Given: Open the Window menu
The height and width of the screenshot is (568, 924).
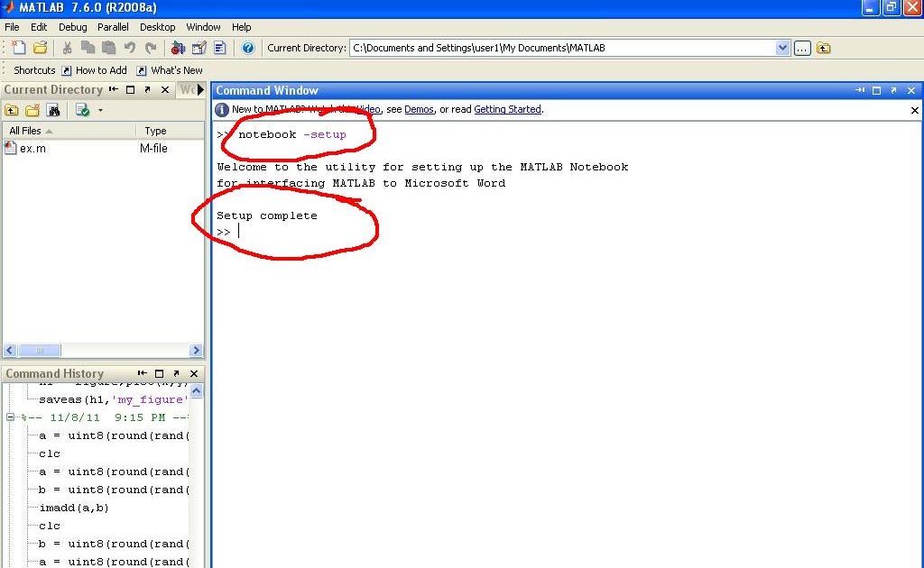Looking at the screenshot, I should click(203, 27).
